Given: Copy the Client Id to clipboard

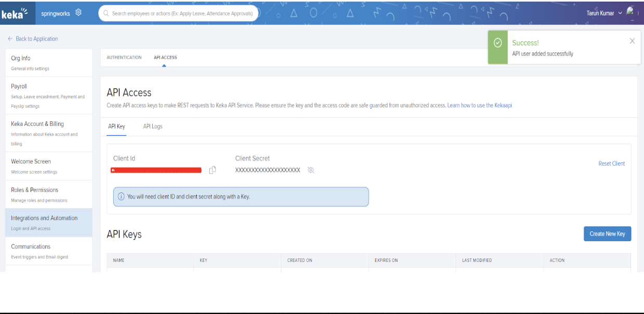Looking at the screenshot, I should point(212,170).
